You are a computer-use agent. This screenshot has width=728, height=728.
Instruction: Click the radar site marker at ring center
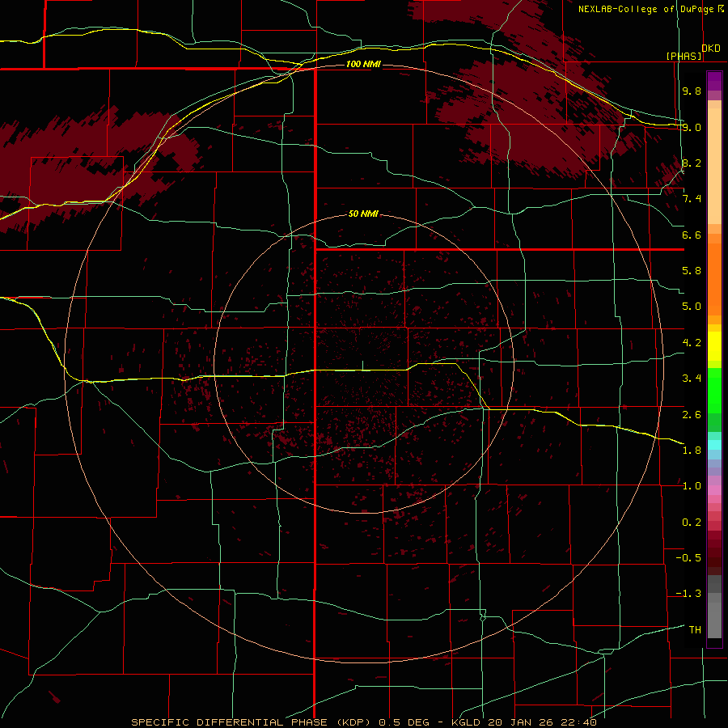coord(362,366)
